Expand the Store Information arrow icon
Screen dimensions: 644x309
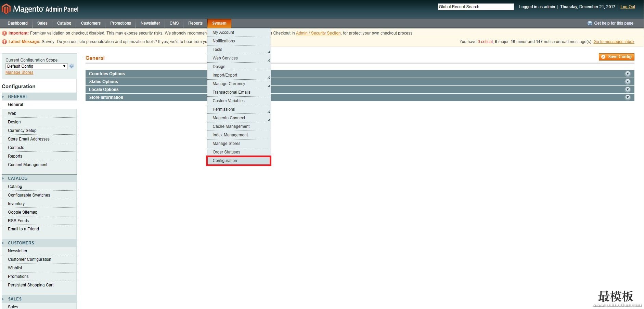pos(628,97)
